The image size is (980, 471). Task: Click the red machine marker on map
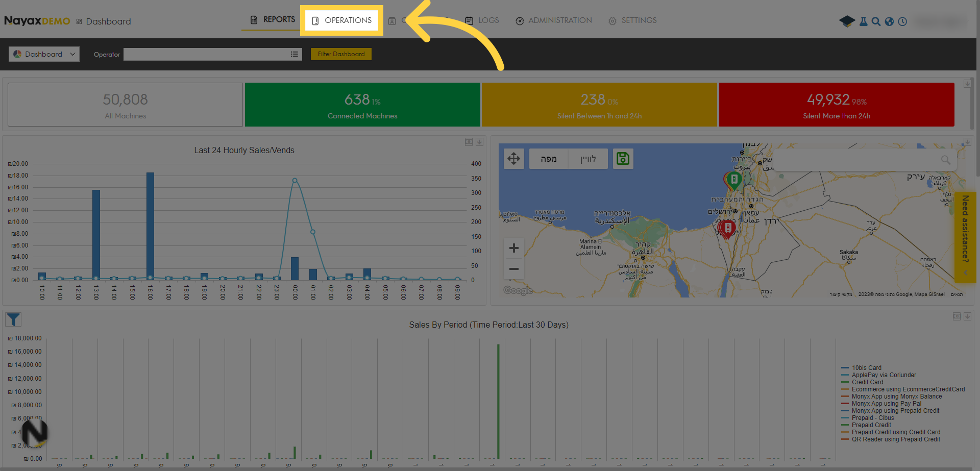tap(728, 229)
